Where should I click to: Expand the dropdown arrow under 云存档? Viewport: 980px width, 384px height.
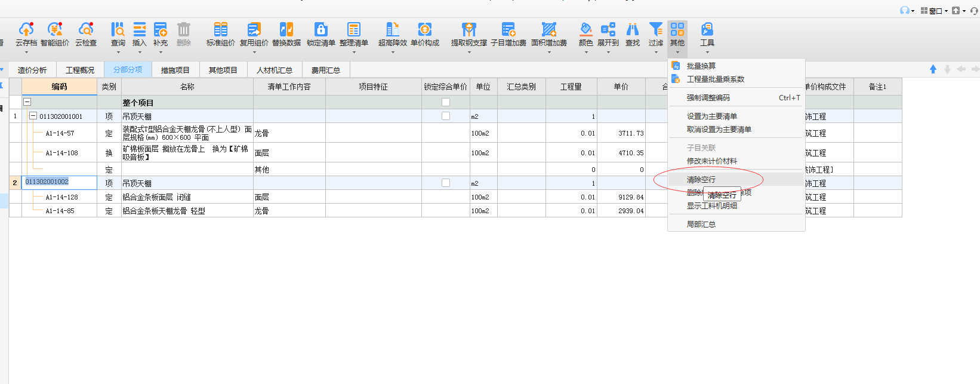point(26,53)
